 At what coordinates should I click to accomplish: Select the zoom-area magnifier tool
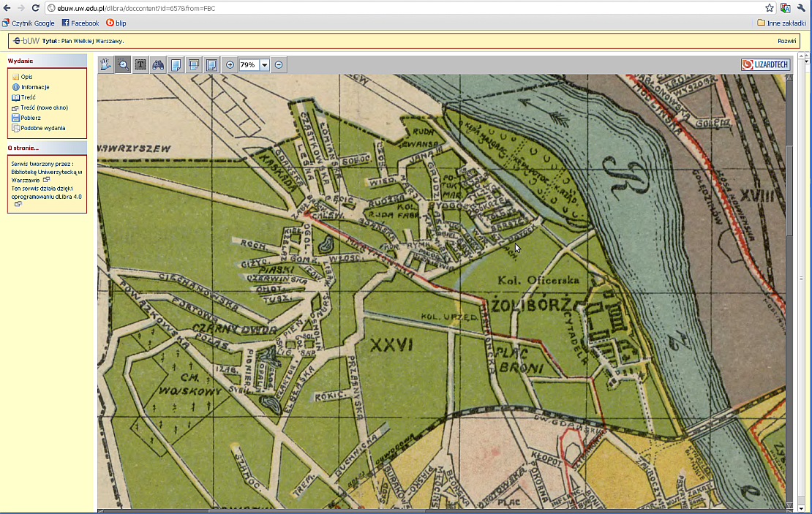(123, 64)
